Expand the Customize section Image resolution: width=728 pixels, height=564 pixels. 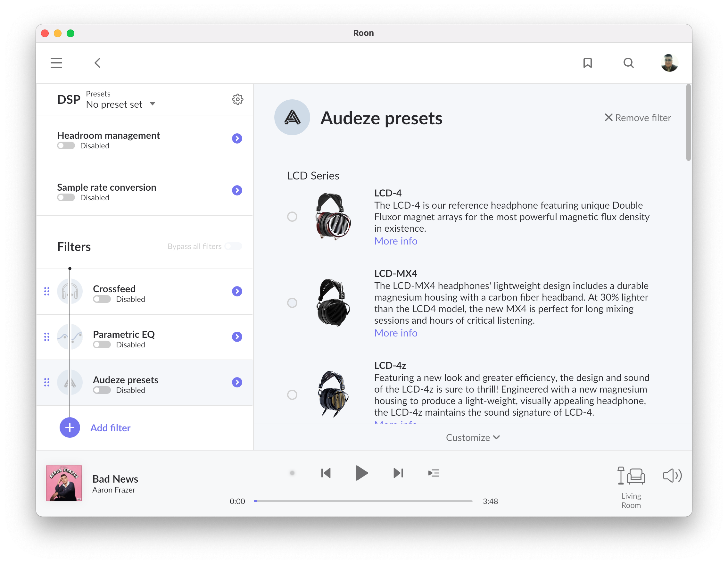click(x=472, y=437)
